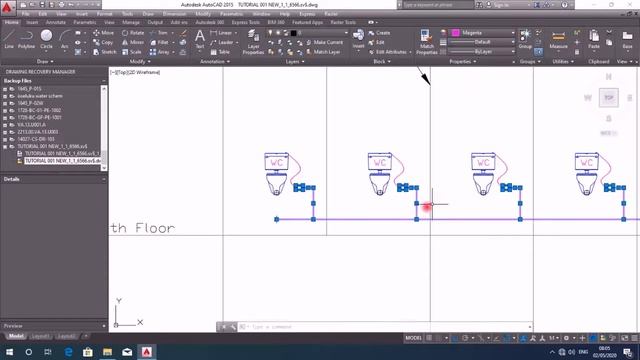Open the File menu

(25, 14)
